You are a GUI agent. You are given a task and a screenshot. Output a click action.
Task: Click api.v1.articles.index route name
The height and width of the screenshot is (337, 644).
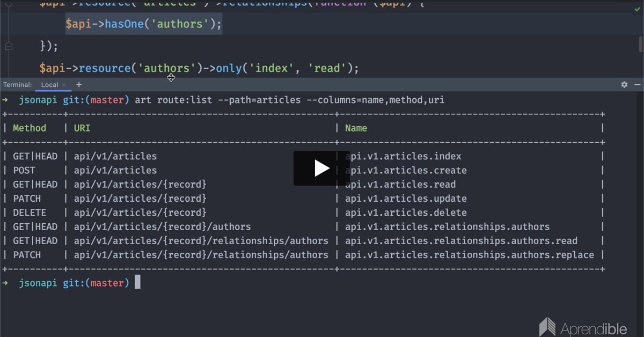coord(403,156)
